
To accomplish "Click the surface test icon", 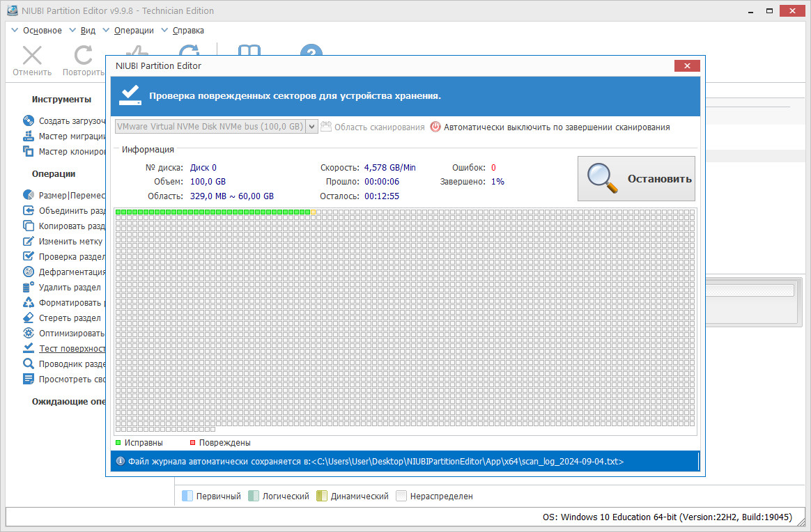I will (x=29, y=348).
